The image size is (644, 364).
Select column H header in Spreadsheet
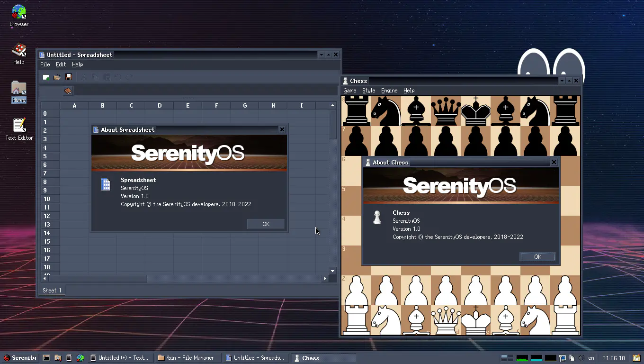273,106
